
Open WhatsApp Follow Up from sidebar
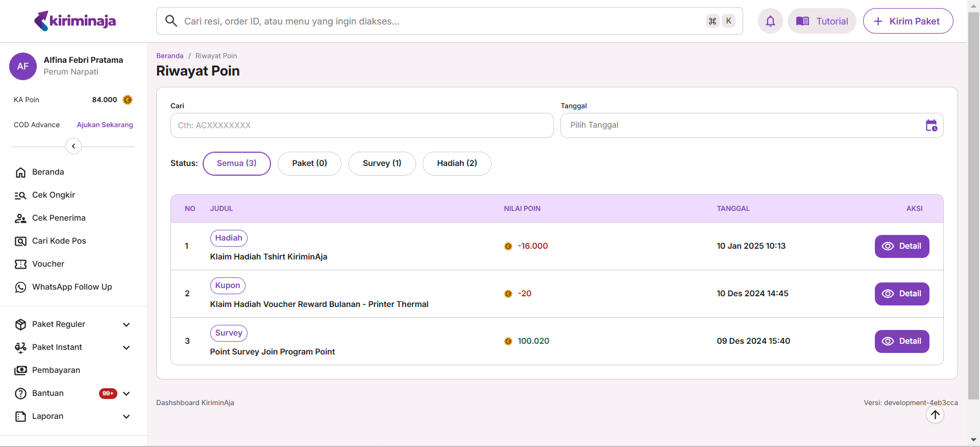(72, 287)
